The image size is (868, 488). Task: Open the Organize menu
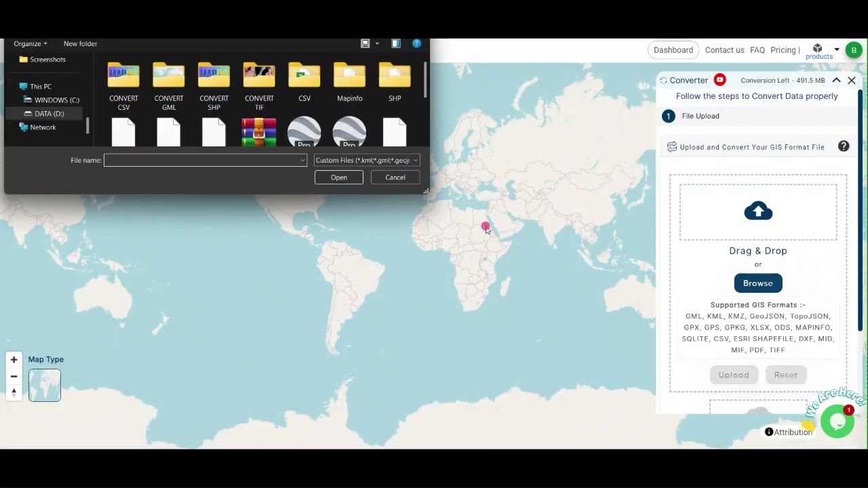click(x=31, y=43)
